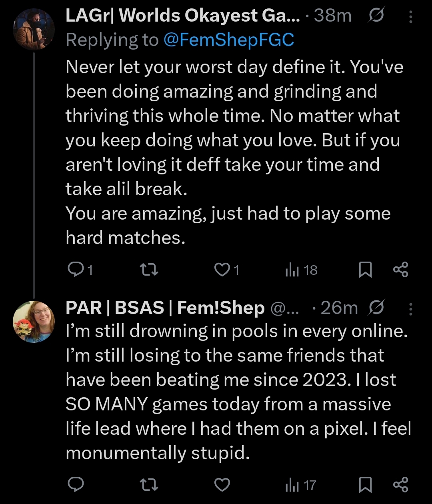The width and height of the screenshot is (432, 504).
Task: Share Fem!Shep's tweet
Action: click(400, 485)
